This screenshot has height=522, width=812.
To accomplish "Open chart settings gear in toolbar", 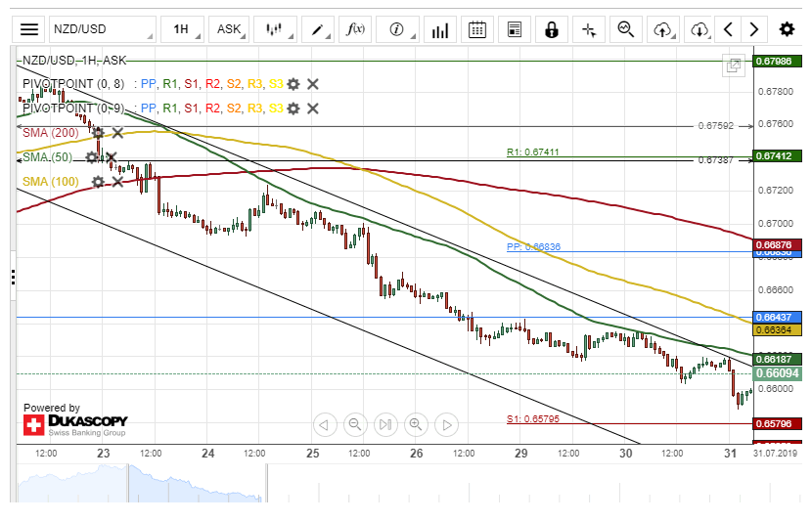I will pyautogui.click(x=787, y=29).
